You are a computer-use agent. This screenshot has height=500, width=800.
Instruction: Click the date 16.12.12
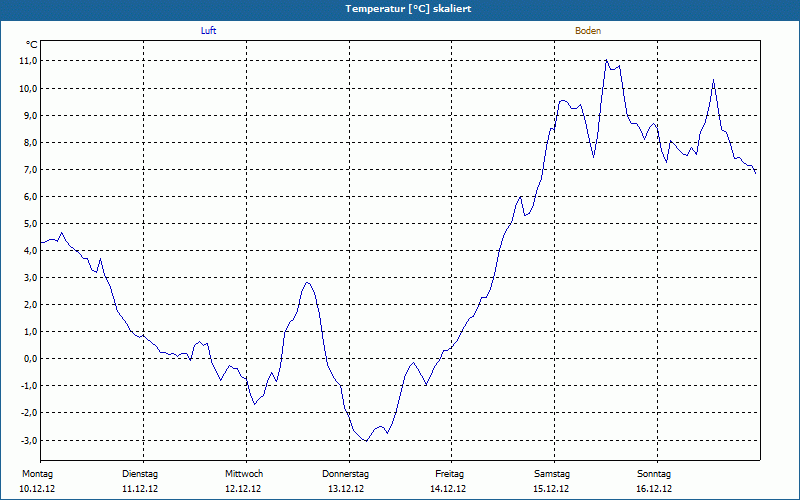654,489
